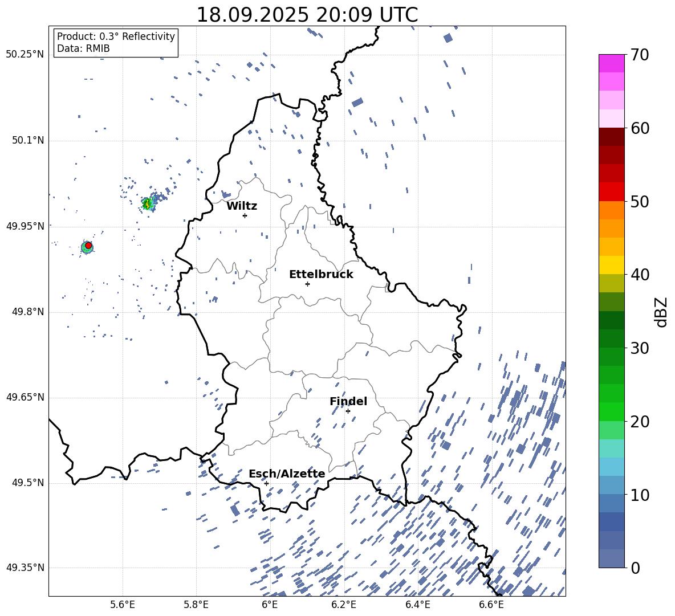Click the Wiltz cross marker

point(245,215)
